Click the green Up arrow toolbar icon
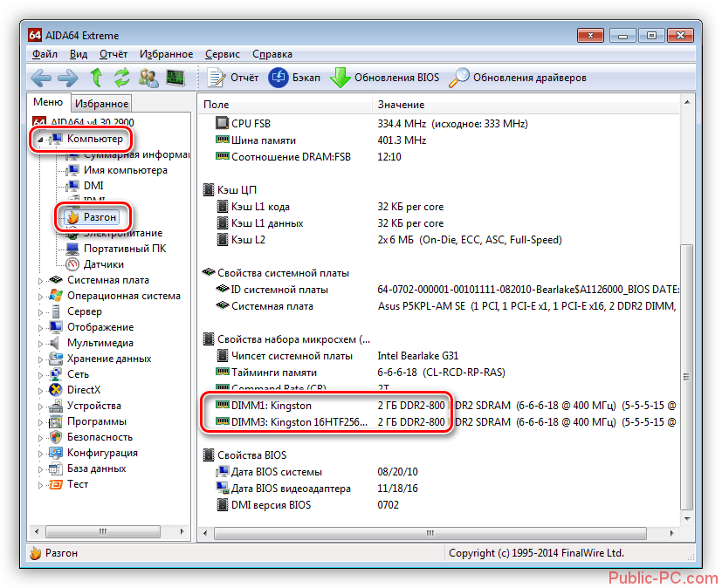 pos(96,78)
